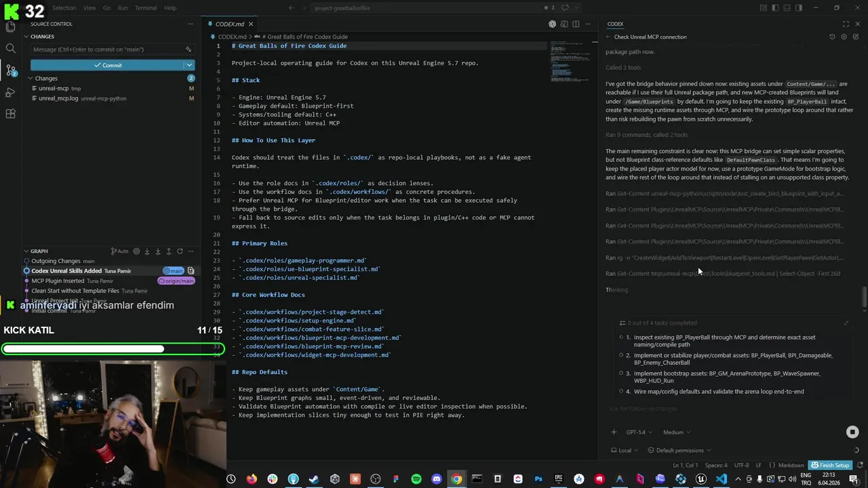
Task: Open Run and Debug view
Action: click(10, 92)
